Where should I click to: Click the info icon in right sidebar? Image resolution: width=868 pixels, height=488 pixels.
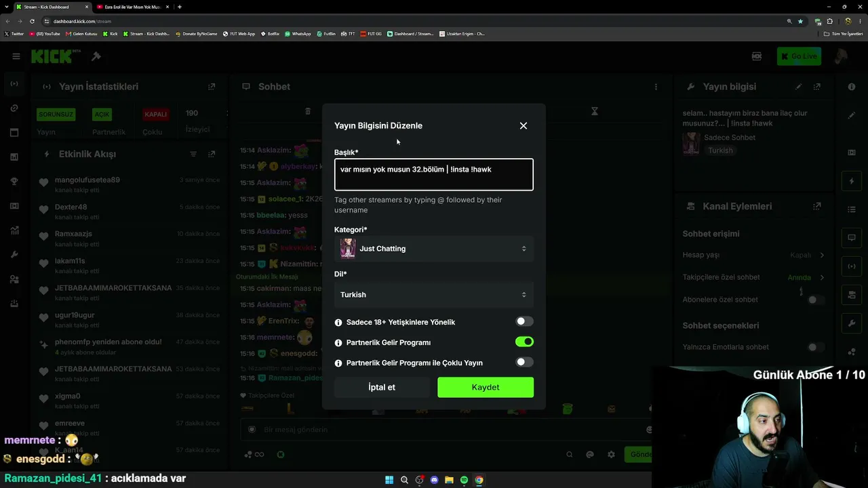click(852, 87)
